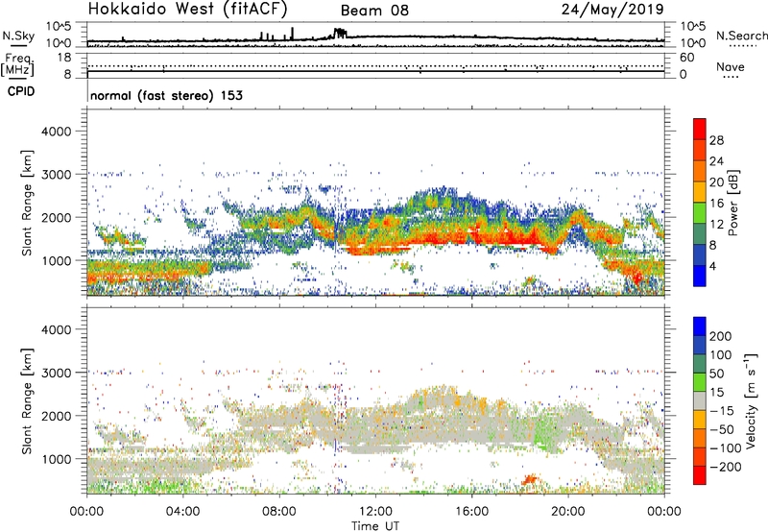This screenshot has height=532, width=768.
Task: Click the '18' tick on frequency axis
Action: [x=64, y=58]
